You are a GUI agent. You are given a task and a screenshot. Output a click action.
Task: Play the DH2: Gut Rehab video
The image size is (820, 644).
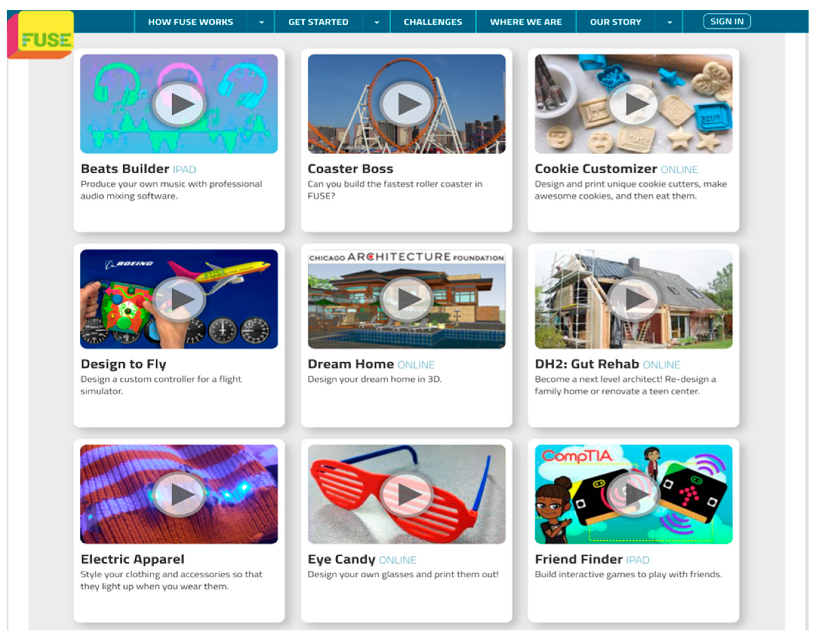click(633, 300)
